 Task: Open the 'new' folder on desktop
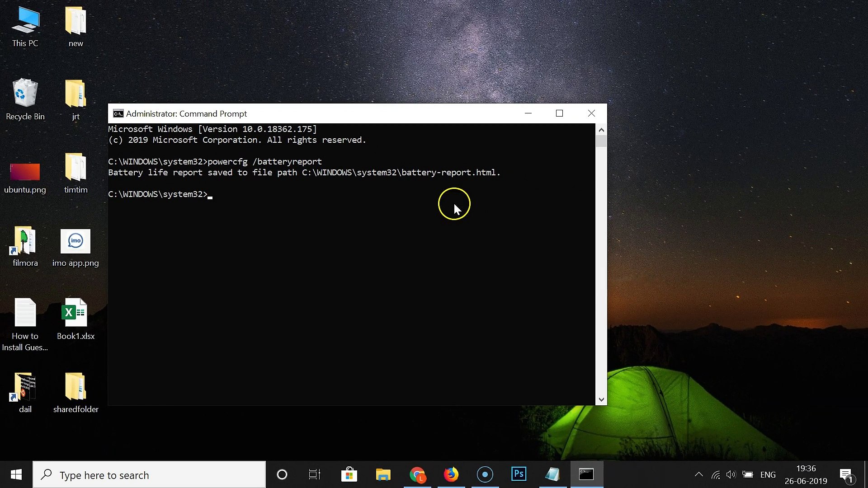point(75,27)
